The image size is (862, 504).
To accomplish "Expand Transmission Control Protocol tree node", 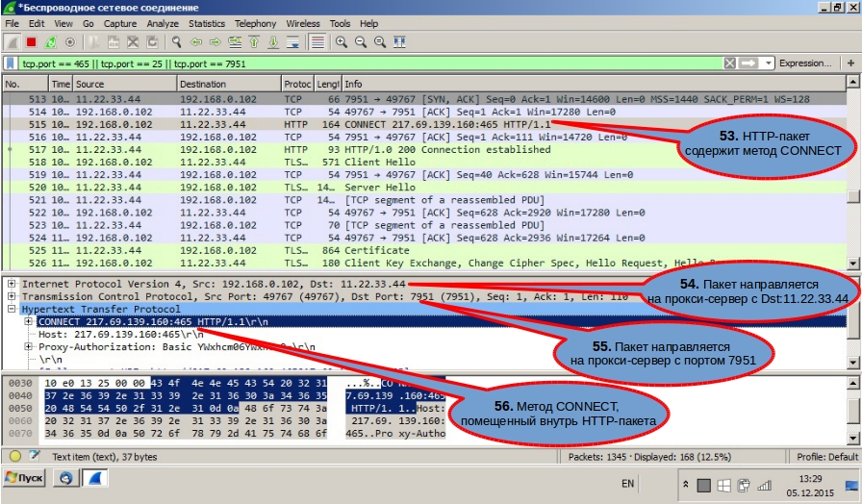I will pos(11,296).
